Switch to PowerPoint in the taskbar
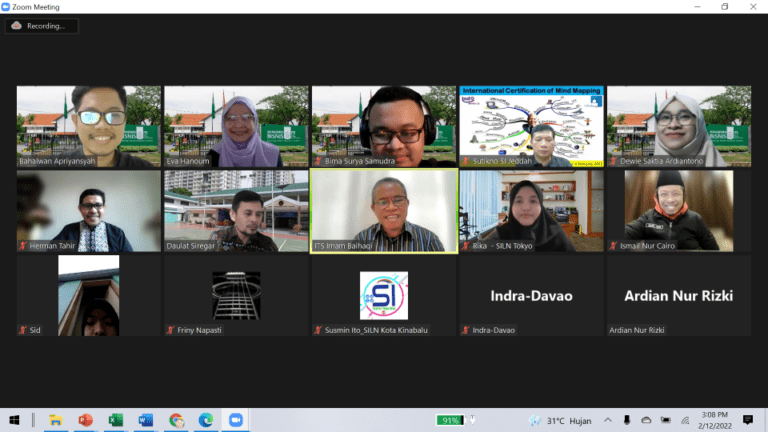Screen dimensions: 768x432 tap(86, 420)
